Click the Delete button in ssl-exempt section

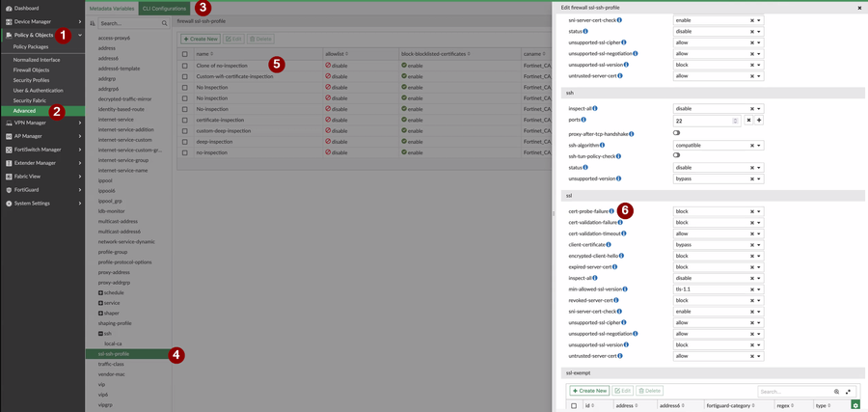tap(650, 391)
